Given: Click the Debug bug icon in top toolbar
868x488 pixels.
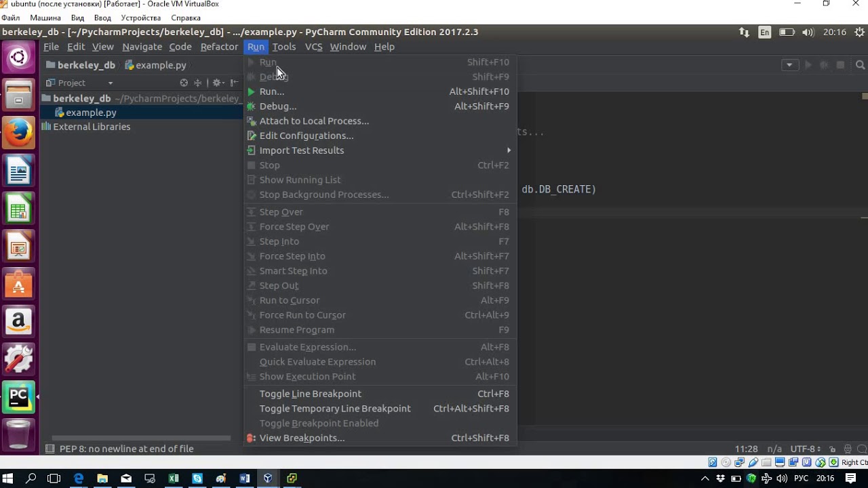Looking at the screenshot, I should tap(824, 65).
